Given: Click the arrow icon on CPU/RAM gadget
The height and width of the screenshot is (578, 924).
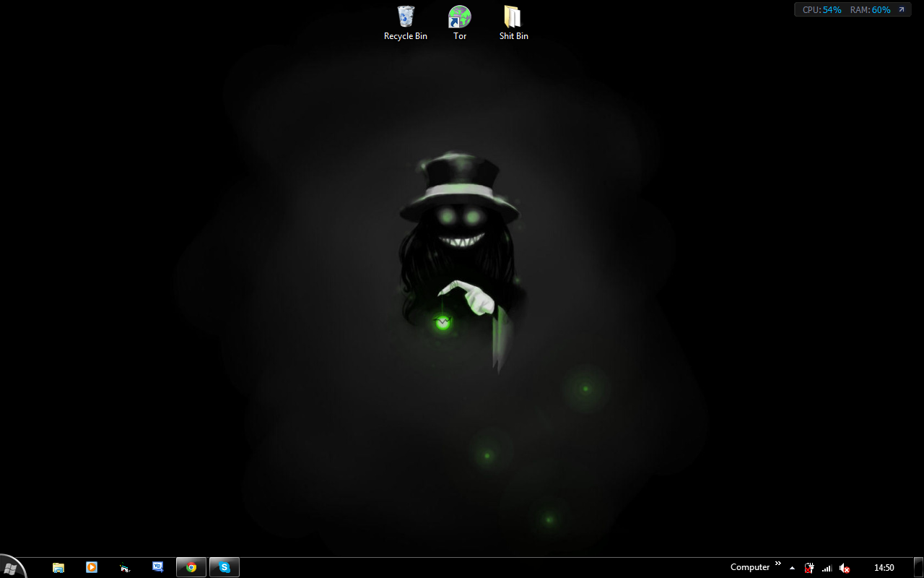Looking at the screenshot, I should 901,10.
